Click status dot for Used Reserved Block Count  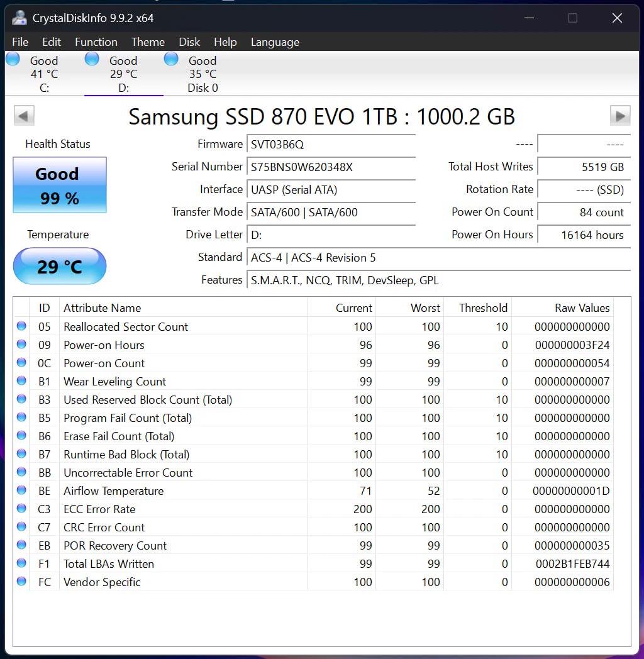coord(21,399)
